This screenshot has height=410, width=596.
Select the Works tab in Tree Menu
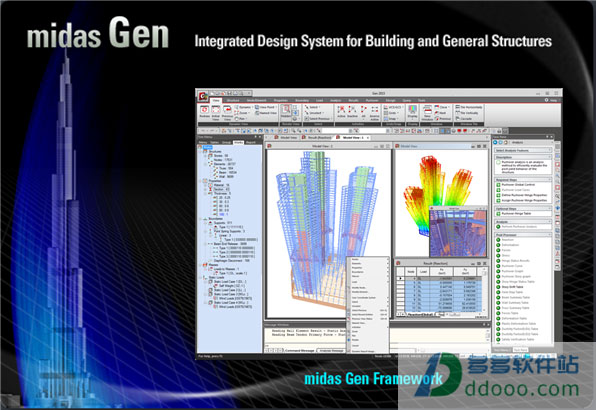point(238,142)
